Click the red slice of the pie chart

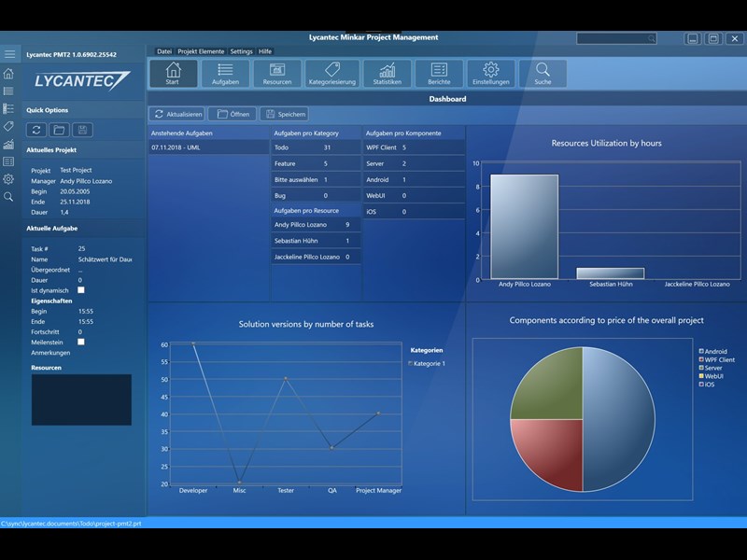pyautogui.click(x=555, y=450)
